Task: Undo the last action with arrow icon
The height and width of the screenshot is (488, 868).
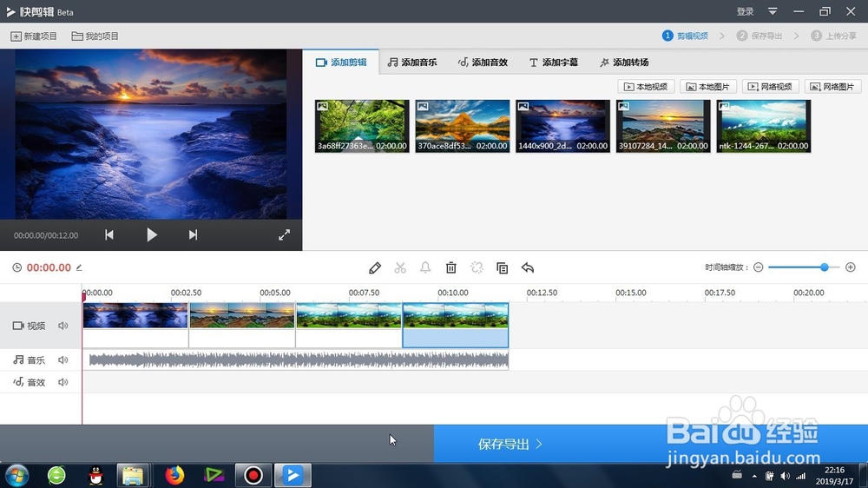Action: pyautogui.click(x=528, y=268)
